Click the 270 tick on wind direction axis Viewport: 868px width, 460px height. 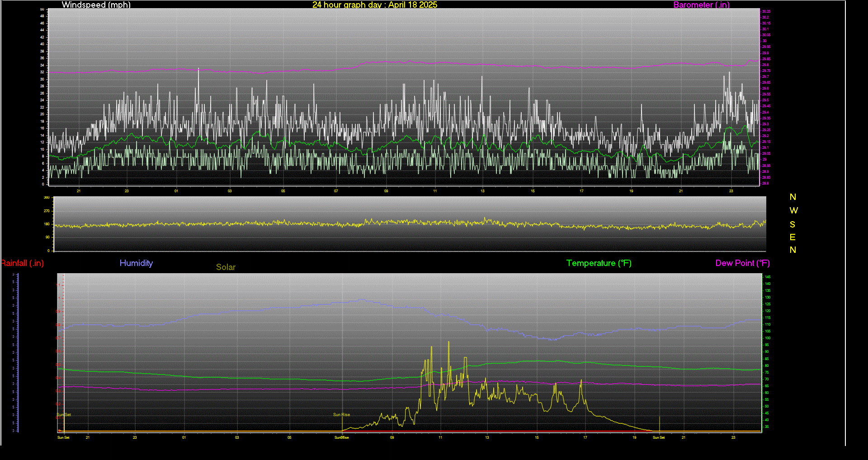[x=47, y=211]
